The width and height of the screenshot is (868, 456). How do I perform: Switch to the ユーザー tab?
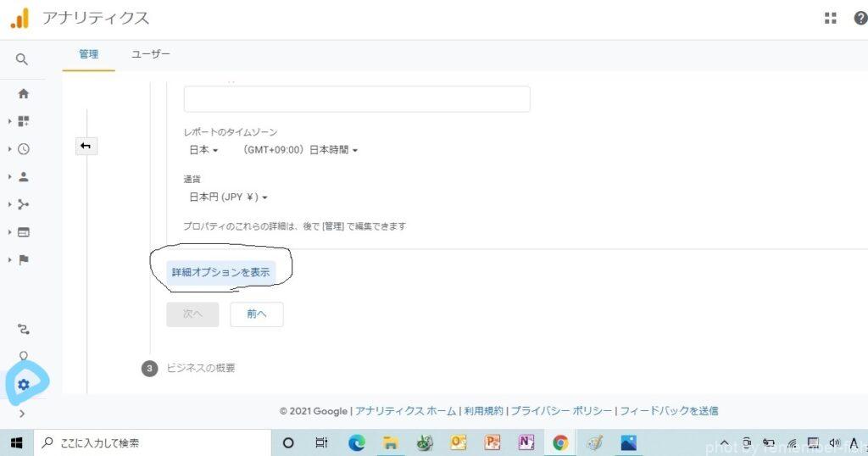(x=151, y=54)
